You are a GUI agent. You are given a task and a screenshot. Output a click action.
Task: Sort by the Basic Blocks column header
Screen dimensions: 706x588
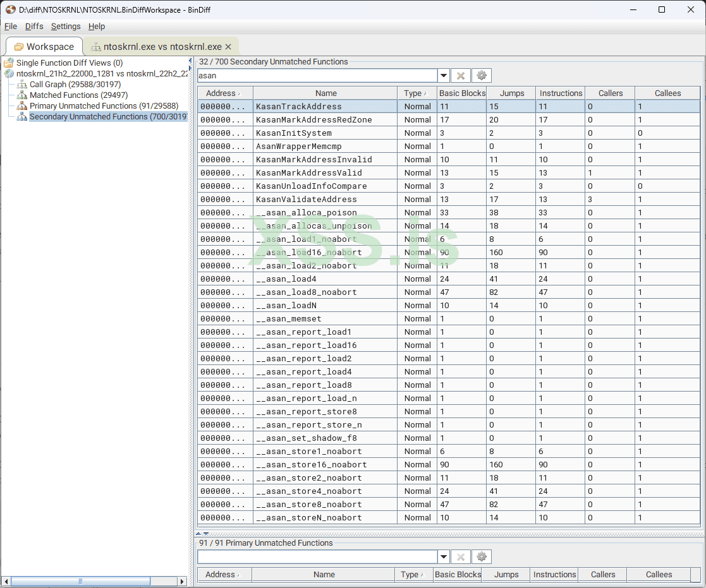[x=462, y=93]
